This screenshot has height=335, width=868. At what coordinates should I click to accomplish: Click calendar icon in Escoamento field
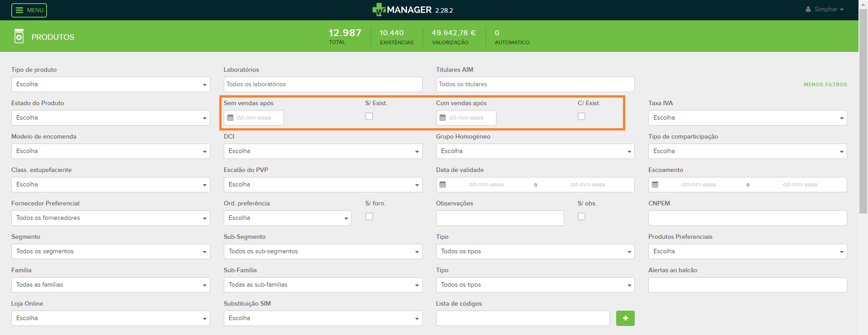tap(655, 185)
